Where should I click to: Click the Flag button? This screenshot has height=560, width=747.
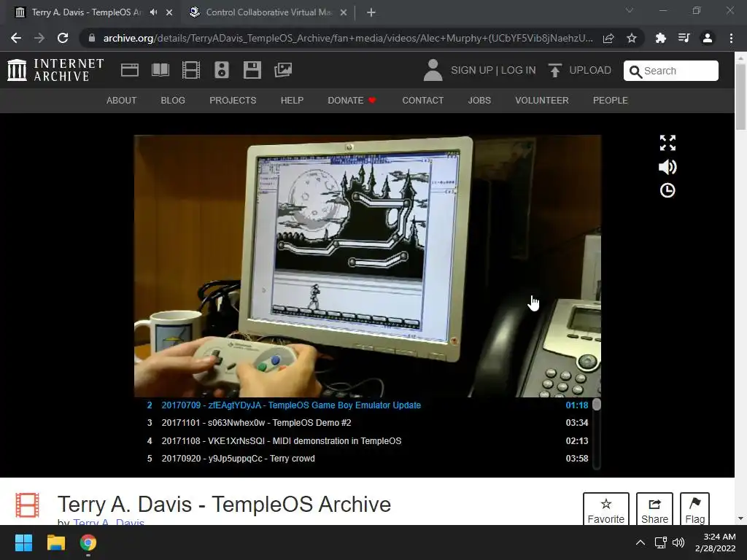[694, 509]
